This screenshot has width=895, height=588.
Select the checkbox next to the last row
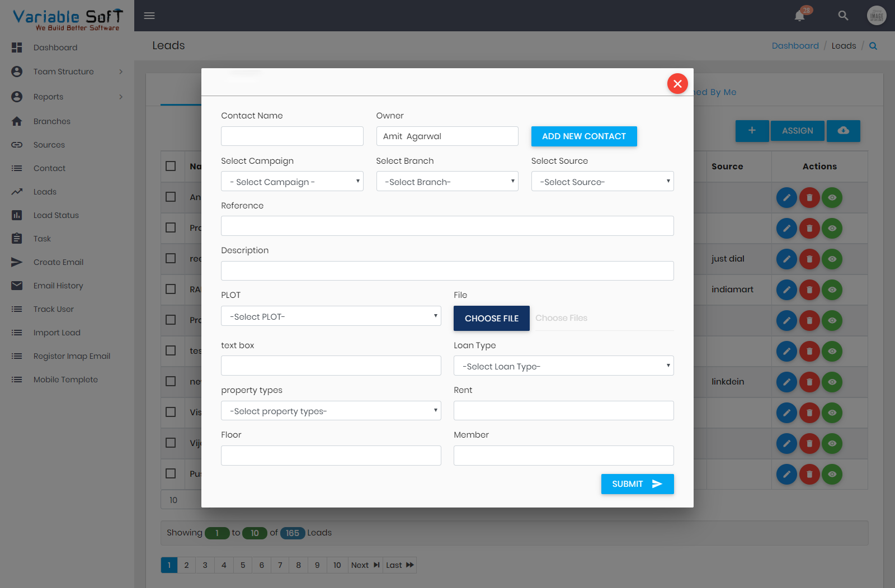click(x=171, y=473)
